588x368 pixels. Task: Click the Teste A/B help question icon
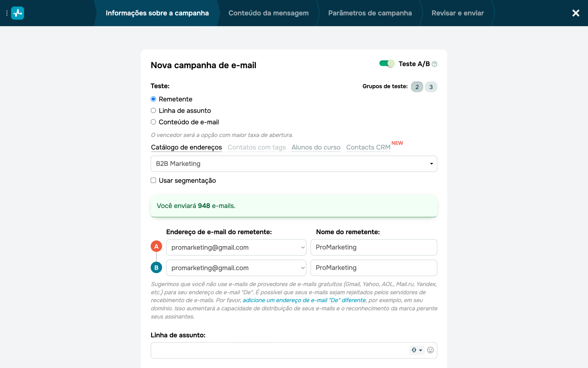(x=434, y=64)
